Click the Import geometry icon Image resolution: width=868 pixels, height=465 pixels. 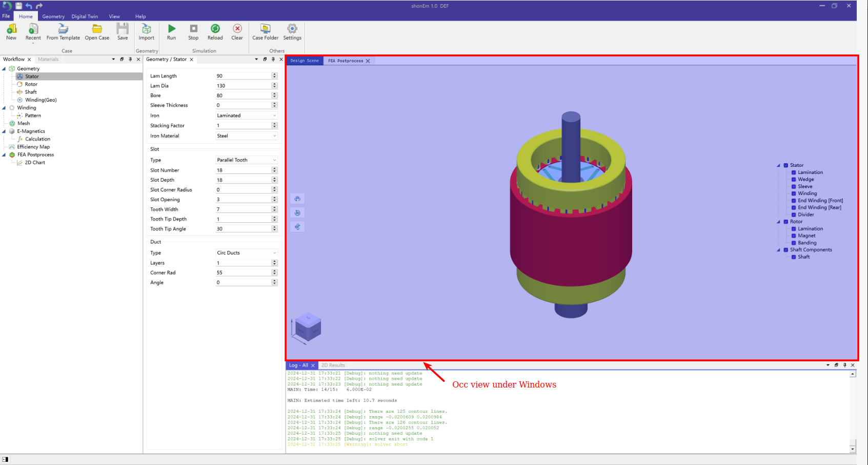pos(147,29)
